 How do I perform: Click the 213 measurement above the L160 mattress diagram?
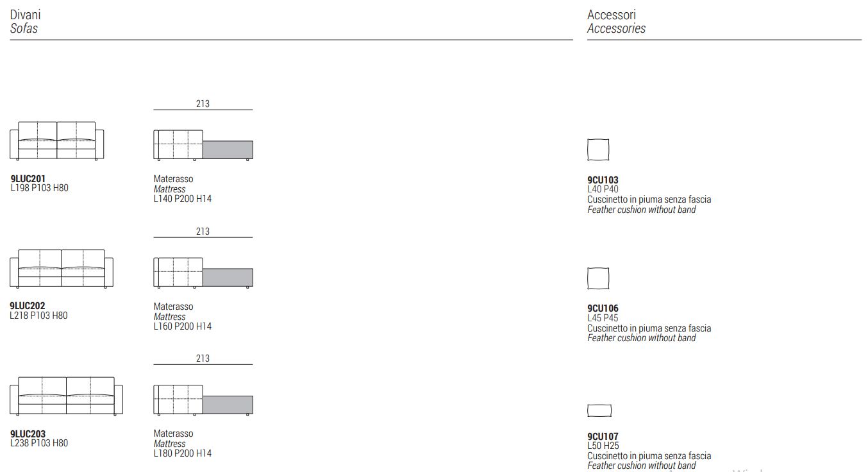click(x=203, y=232)
